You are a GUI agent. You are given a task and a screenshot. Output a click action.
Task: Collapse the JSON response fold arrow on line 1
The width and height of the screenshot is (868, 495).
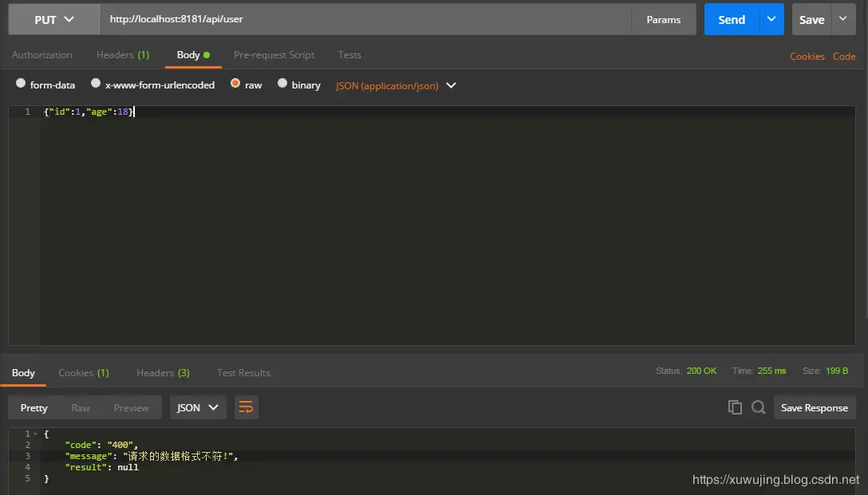tap(35, 434)
